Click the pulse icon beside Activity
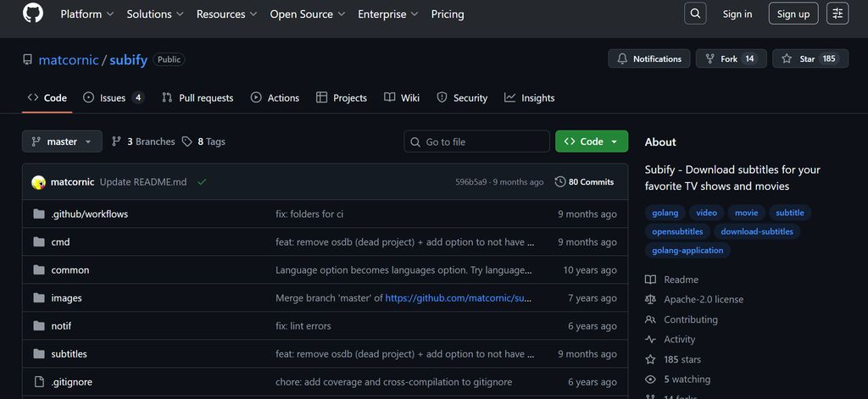868x399 pixels. (x=650, y=339)
